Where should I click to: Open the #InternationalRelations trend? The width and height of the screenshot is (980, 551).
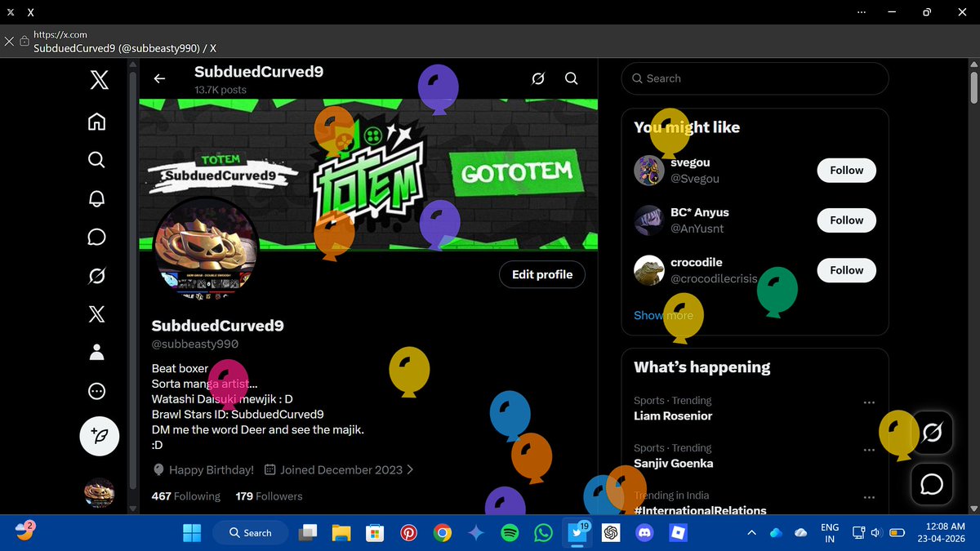point(700,510)
